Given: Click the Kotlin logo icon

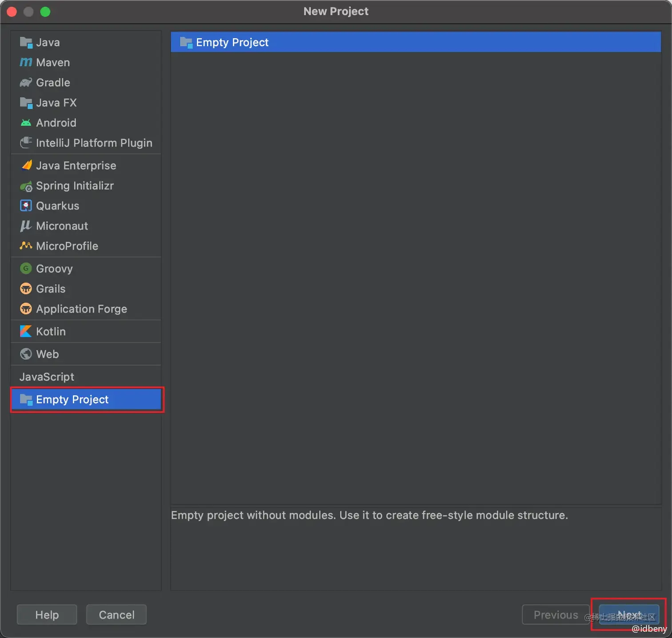Looking at the screenshot, I should click(26, 331).
